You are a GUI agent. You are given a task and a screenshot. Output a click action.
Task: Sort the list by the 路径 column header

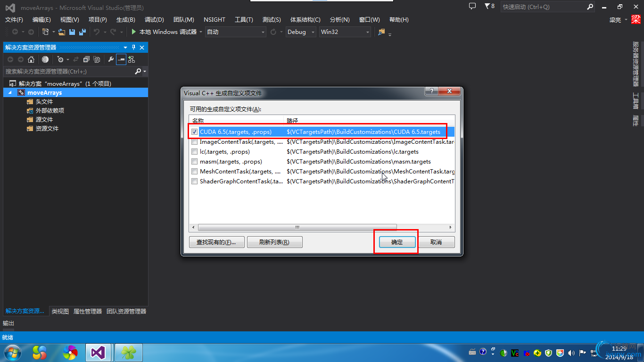coord(369,121)
